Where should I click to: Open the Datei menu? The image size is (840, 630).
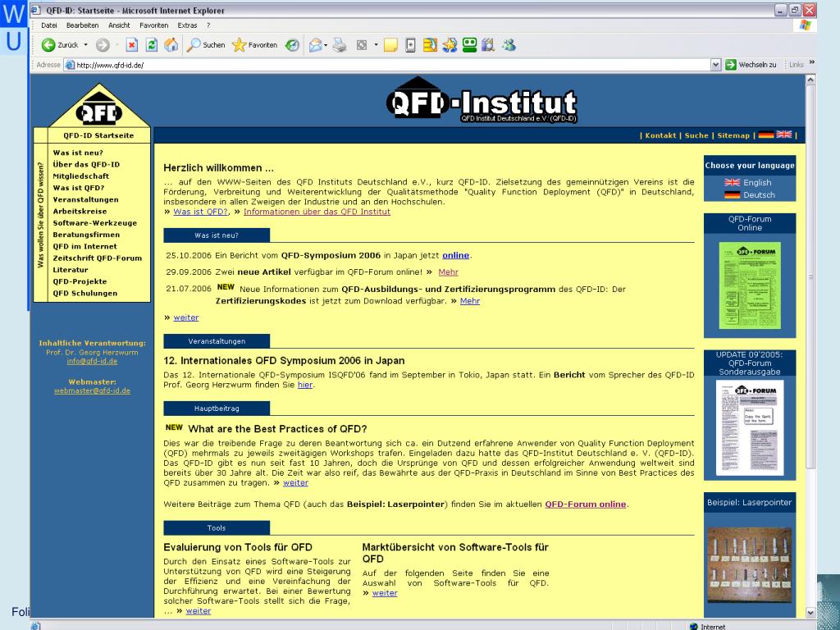[x=48, y=25]
